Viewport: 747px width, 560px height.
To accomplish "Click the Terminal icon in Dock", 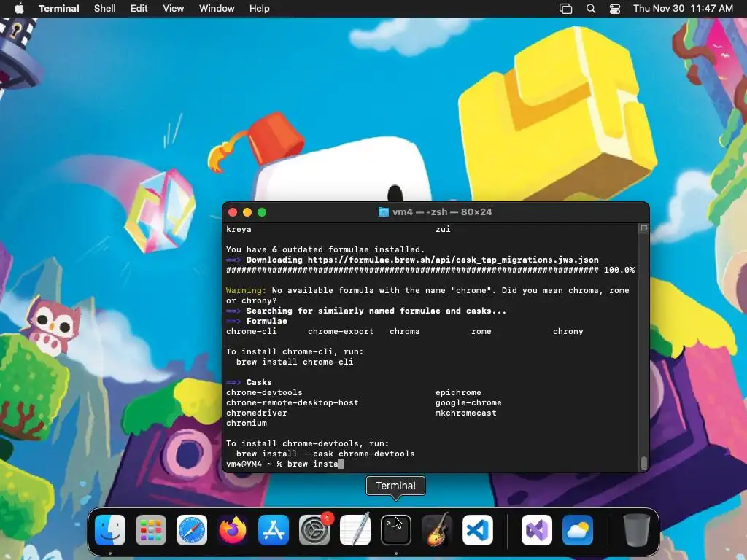I will click(396, 530).
